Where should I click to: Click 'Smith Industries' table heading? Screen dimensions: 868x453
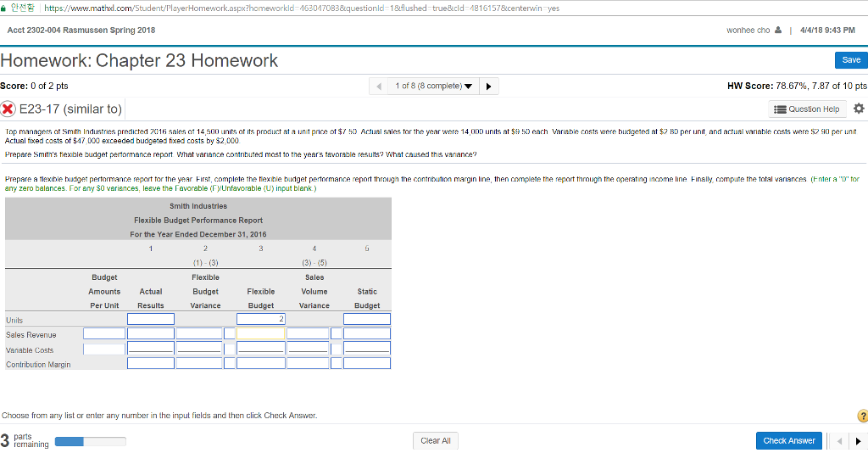(x=198, y=206)
